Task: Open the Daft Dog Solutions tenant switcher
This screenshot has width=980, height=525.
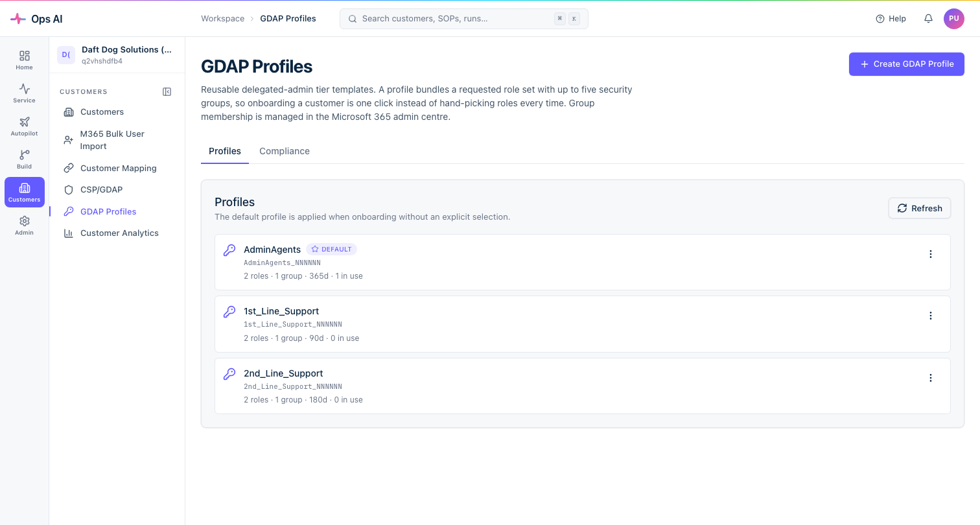Action: (117, 55)
